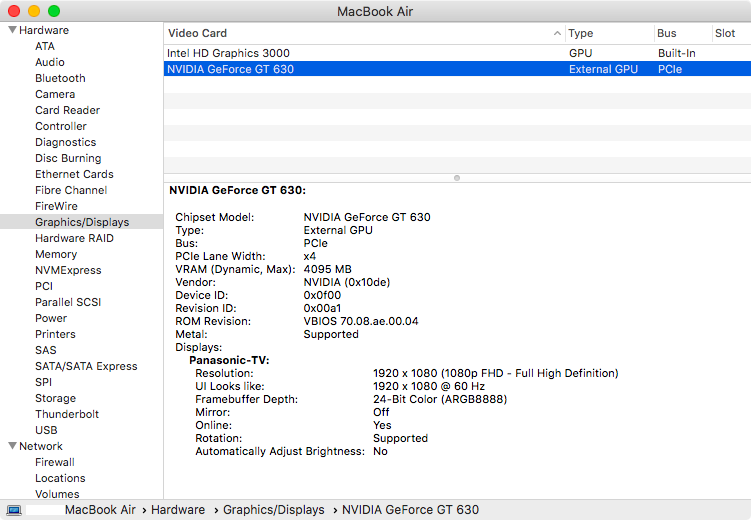
Task: Open Hardware RAID entry
Action: click(x=74, y=238)
